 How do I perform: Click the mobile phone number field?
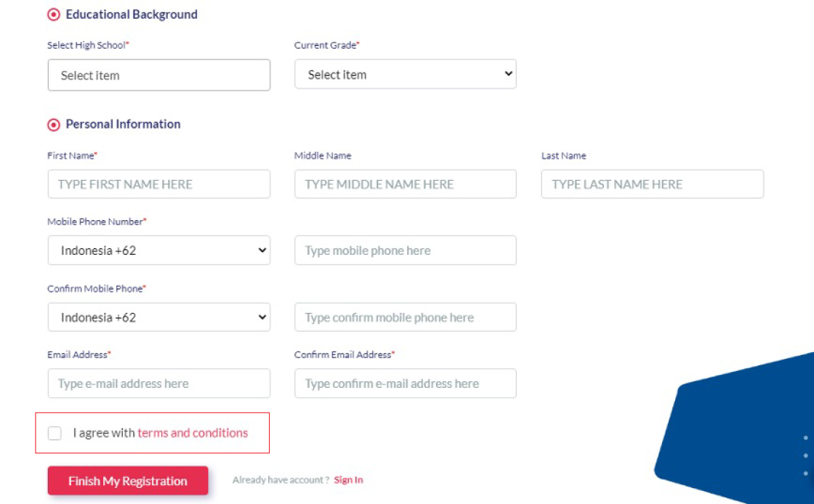(x=406, y=251)
